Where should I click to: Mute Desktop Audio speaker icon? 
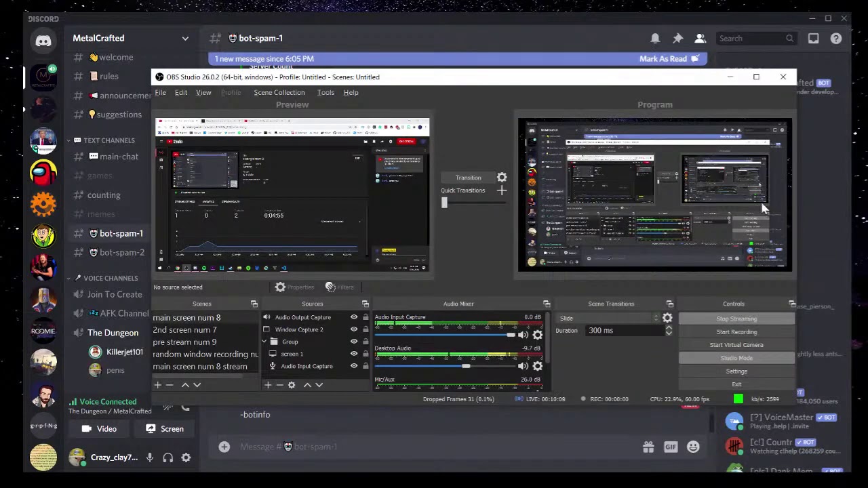coord(523,366)
